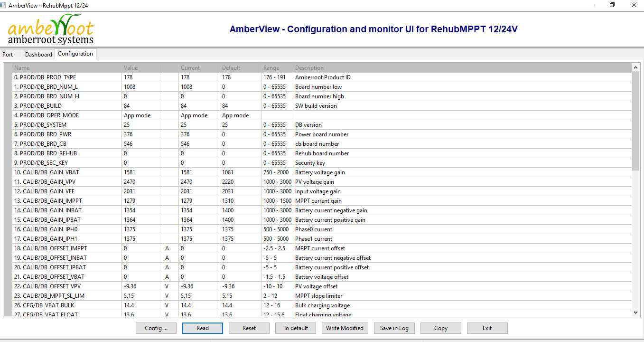Click the Current column header
644x342 pixels.
(x=199, y=68)
